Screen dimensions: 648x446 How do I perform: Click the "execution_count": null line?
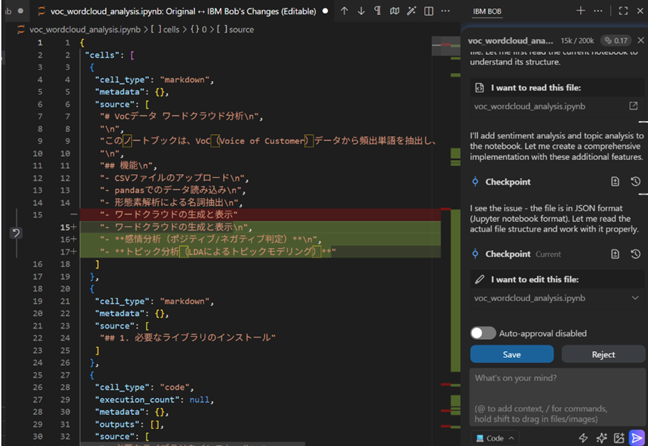coord(155,400)
